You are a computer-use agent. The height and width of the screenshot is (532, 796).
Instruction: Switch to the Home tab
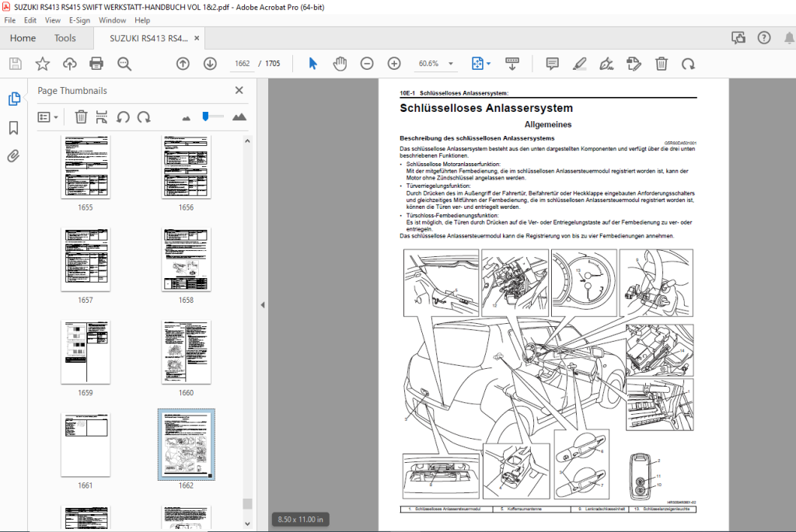coord(23,38)
